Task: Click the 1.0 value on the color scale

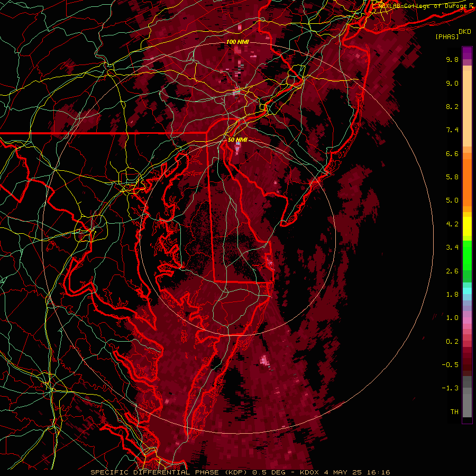Action: [452, 318]
